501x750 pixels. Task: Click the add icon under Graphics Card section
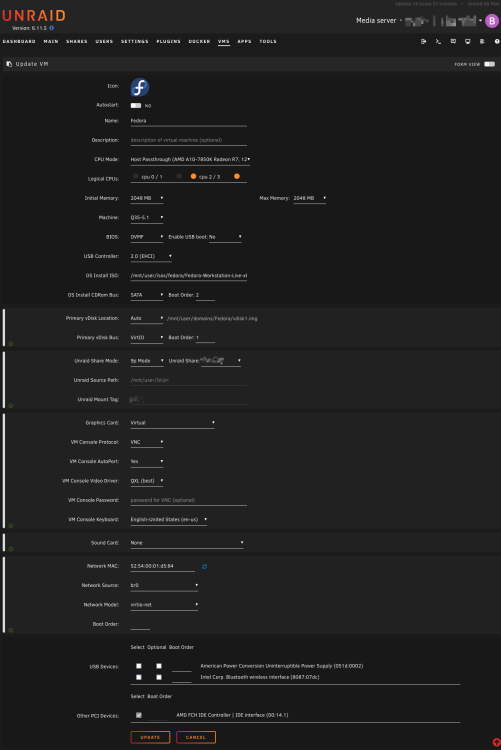[x=11, y=526]
